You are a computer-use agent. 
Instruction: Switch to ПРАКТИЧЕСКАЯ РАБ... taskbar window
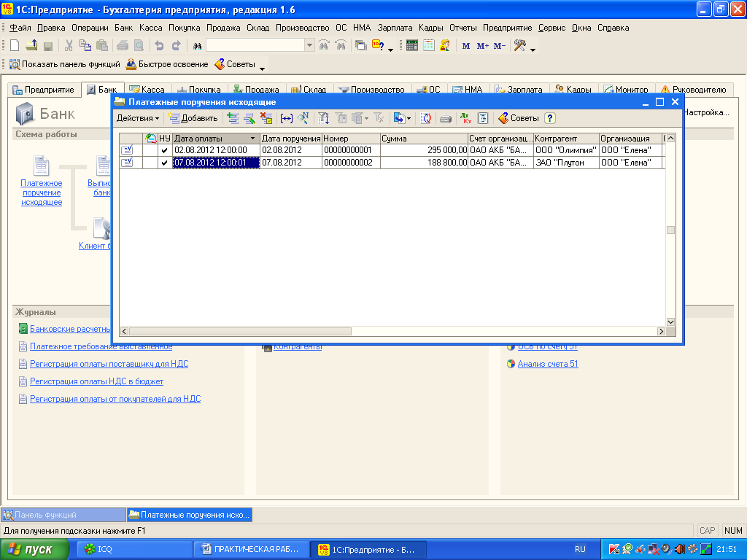[251, 550]
